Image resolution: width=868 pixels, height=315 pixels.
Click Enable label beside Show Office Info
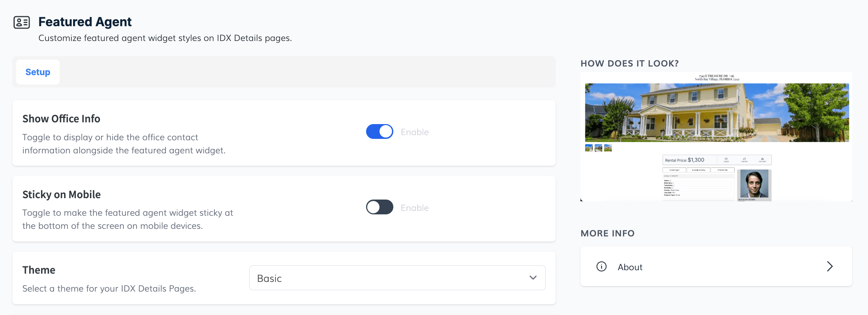click(x=415, y=132)
